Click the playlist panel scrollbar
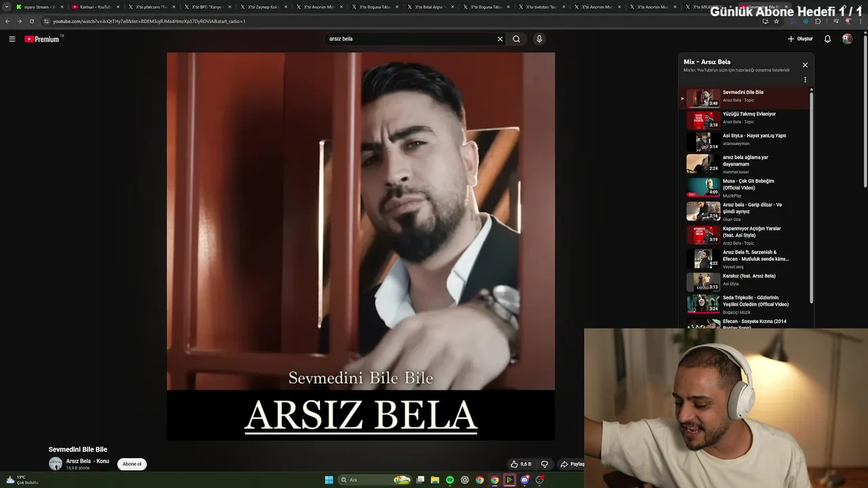Viewport: 868px width, 488px height. [x=811, y=197]
